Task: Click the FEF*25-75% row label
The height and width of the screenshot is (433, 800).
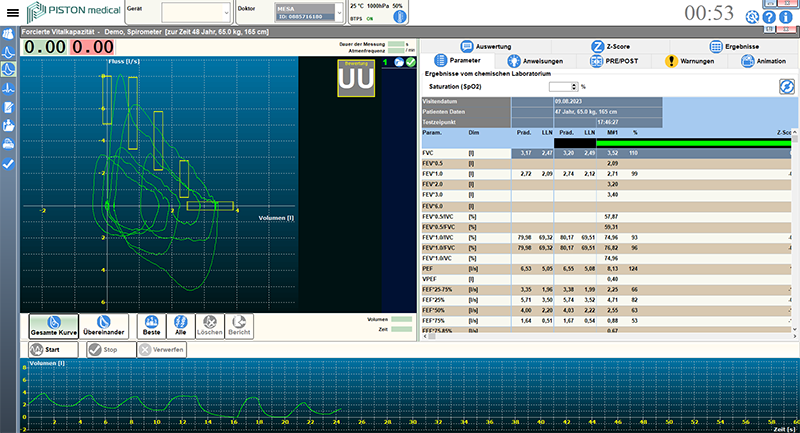Action: [437, 290]
